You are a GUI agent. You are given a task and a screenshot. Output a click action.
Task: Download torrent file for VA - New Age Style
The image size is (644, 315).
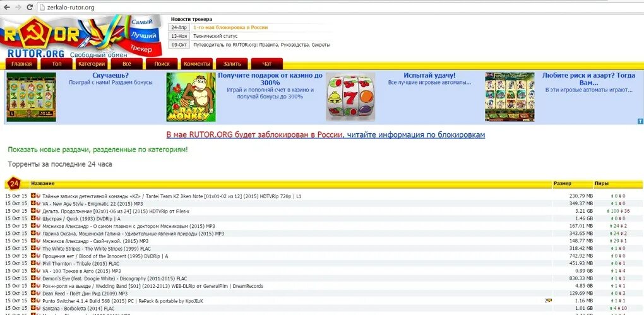(x=33, y=203)
